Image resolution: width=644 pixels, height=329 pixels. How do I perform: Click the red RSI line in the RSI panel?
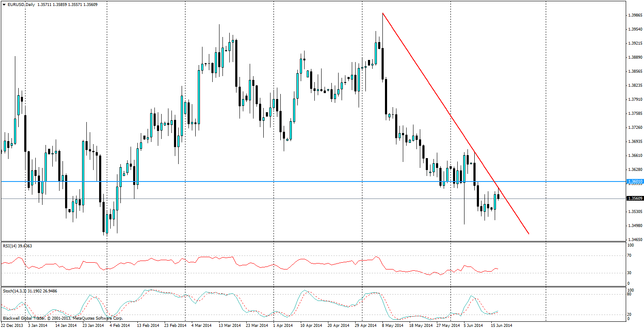[x=250, y=266]
